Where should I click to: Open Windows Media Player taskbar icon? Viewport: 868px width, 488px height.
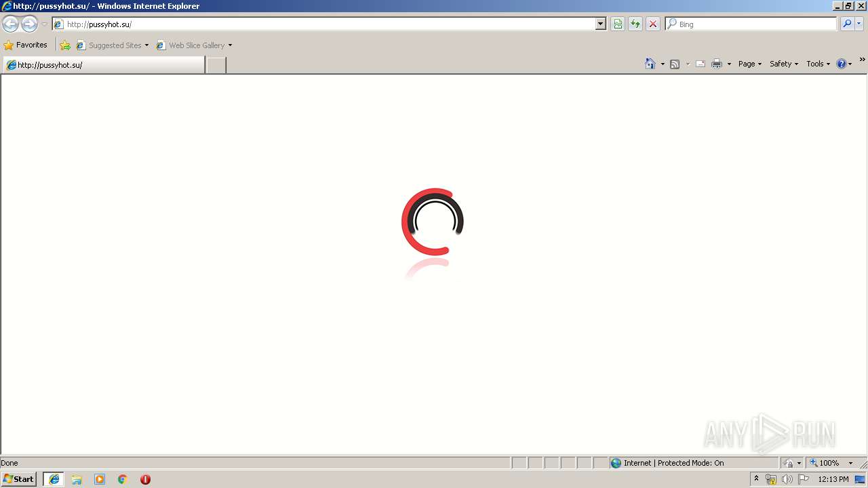click(100, 479)
